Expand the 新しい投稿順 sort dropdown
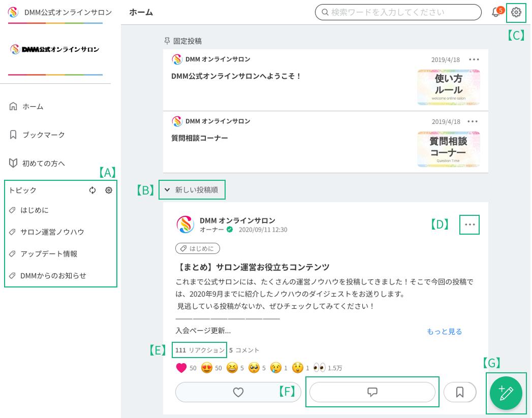This screenshot has height=418, width=532. tap(192, 190)
